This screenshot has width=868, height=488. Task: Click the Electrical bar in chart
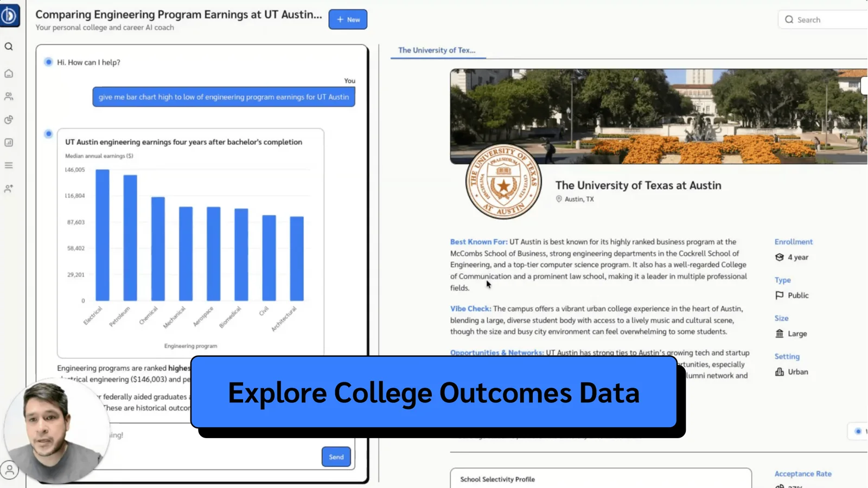pyautogui.click(x=103, y=235)
